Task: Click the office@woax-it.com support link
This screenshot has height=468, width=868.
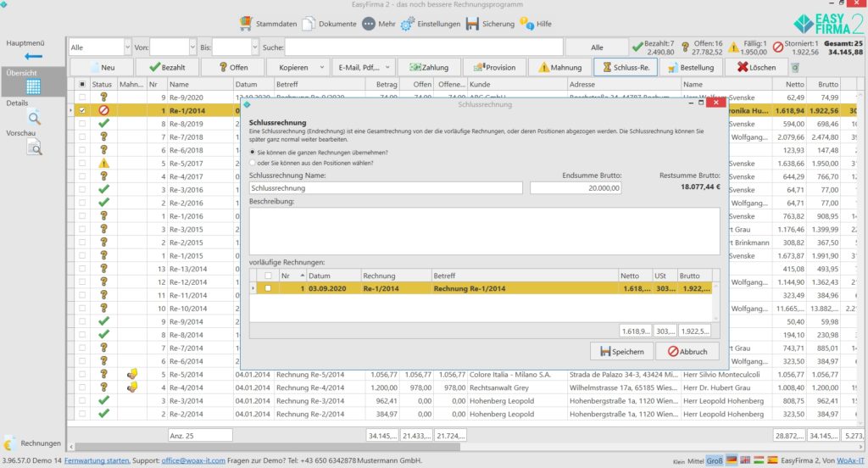Action: pos(193,460)
